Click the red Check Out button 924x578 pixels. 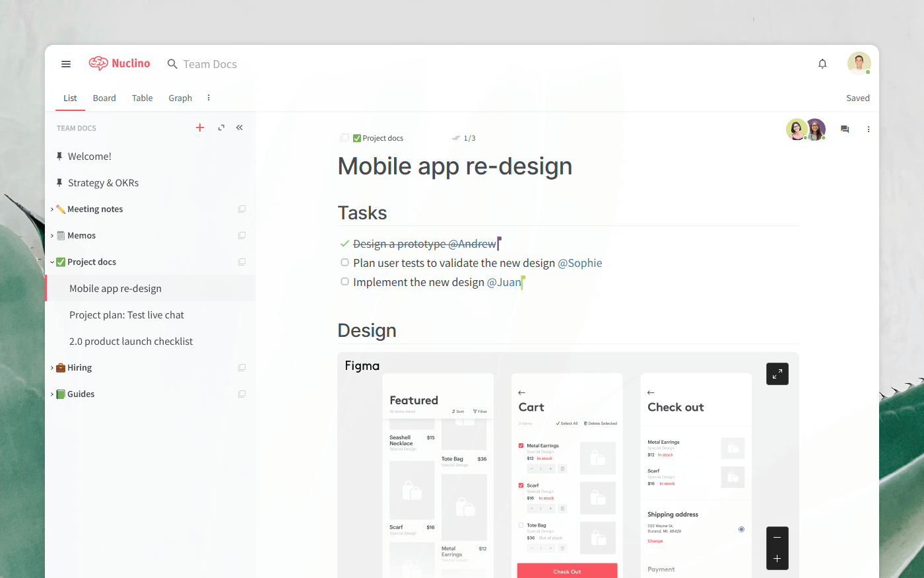(567, 571)
